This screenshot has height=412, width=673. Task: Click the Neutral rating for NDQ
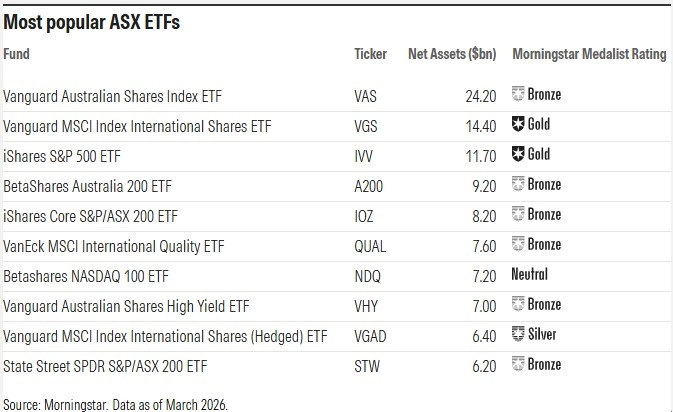(x=530, y=275)
